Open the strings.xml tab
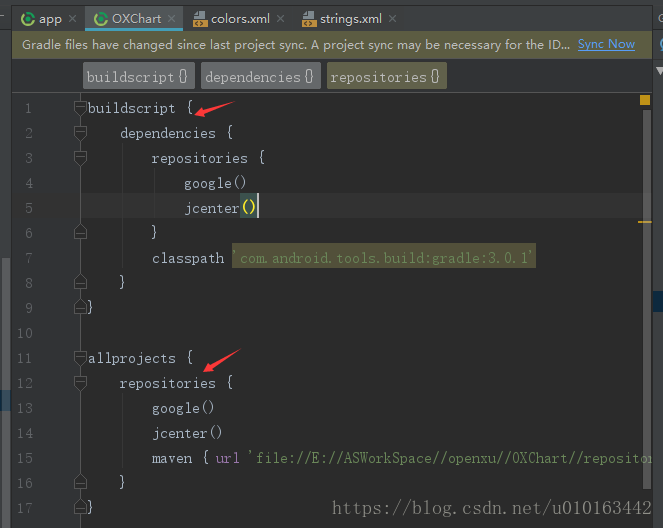 351,19
